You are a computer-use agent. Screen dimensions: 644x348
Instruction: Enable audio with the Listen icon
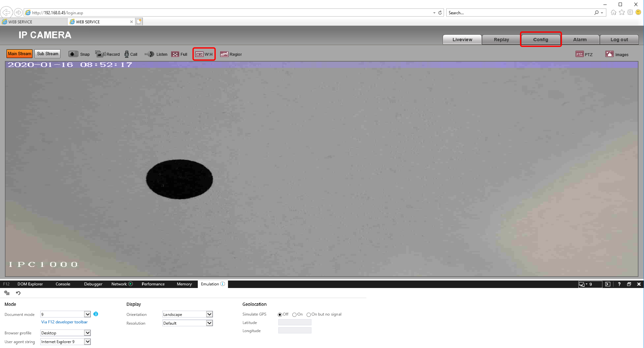[150, 54]
